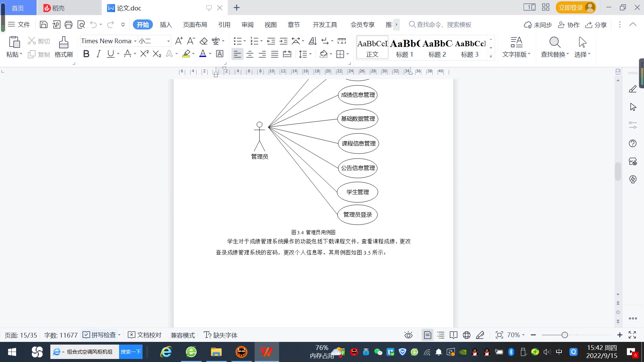
Task: Open the View ribbon tab
Action: [271, 24]
